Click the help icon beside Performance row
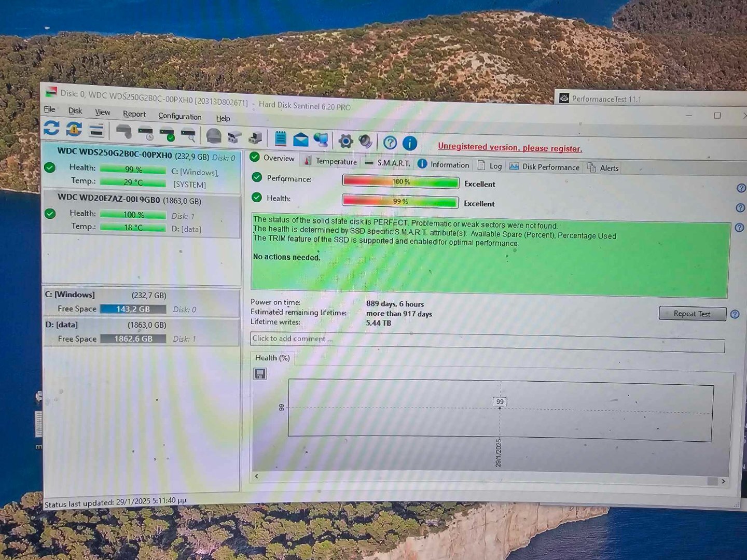The image size is (747, 560). (741, 188)
